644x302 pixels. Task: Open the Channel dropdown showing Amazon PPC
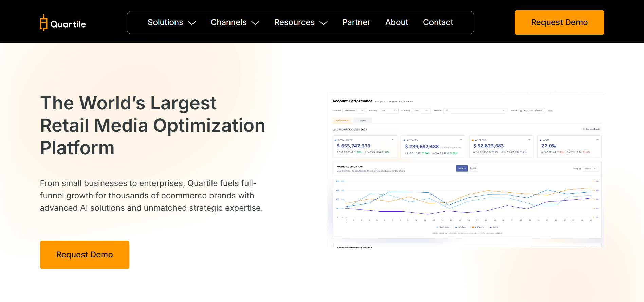pyautogui.click(x=354, y=111)
